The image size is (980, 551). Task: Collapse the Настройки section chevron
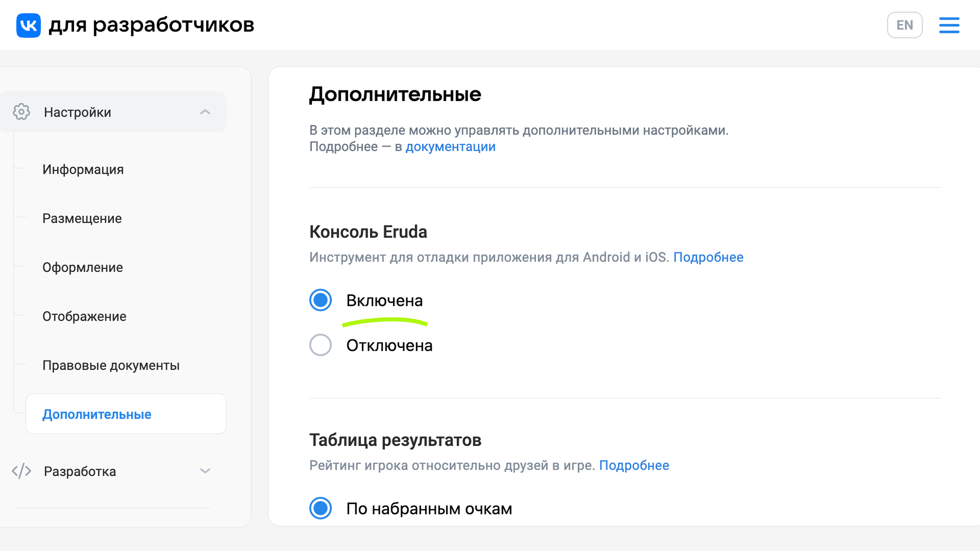(205, 112)
